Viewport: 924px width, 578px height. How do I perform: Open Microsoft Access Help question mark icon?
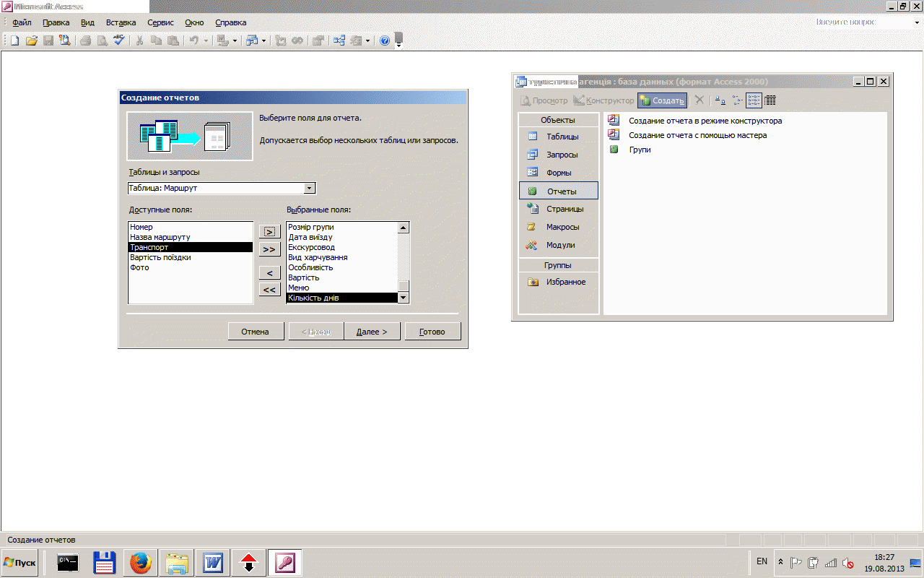coord(385,40)
